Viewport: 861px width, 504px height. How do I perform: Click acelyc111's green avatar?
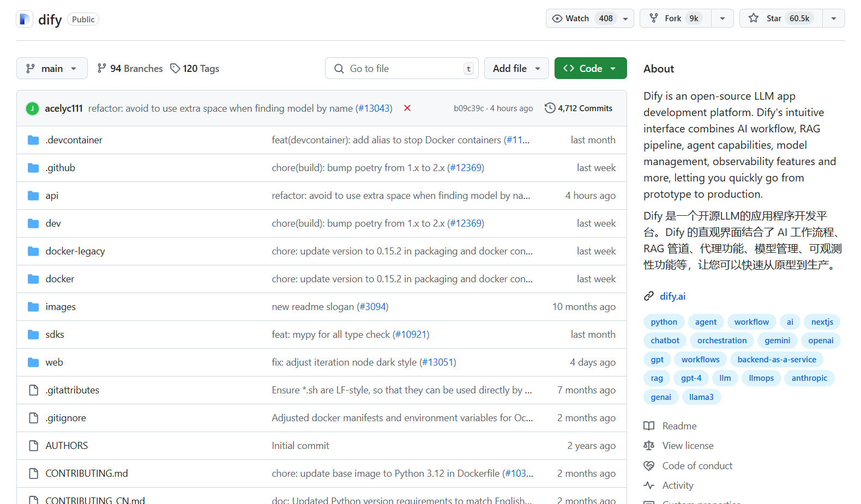coord(32,108)
